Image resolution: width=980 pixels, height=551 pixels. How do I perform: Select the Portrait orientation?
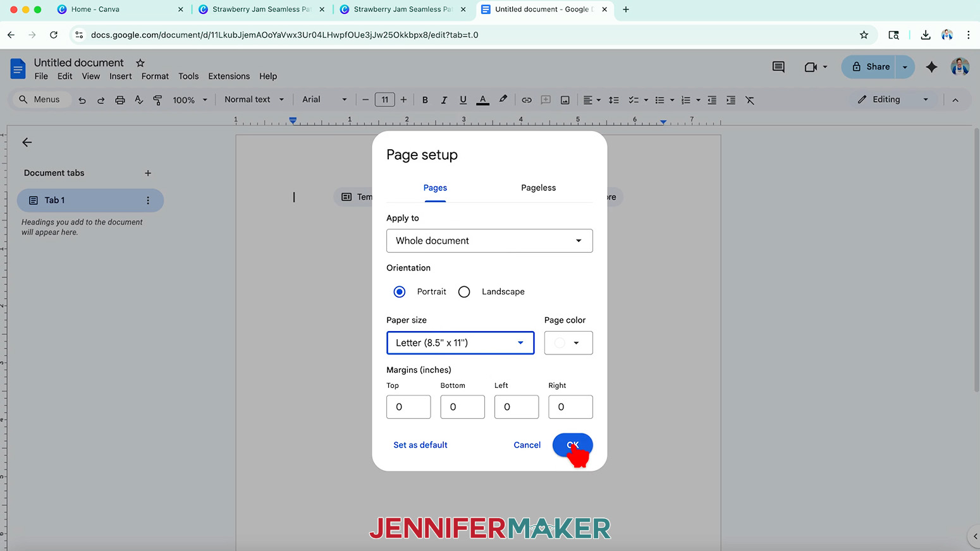399,291
